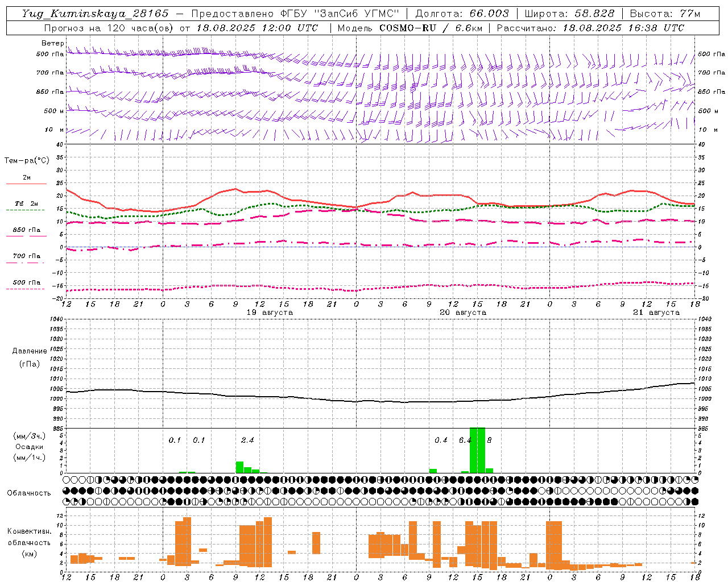The width and height of the screenshot is (728, 582).
Task: Click the station title Yug_Kuminskaya_28165
Action: [x=95, y=14]
